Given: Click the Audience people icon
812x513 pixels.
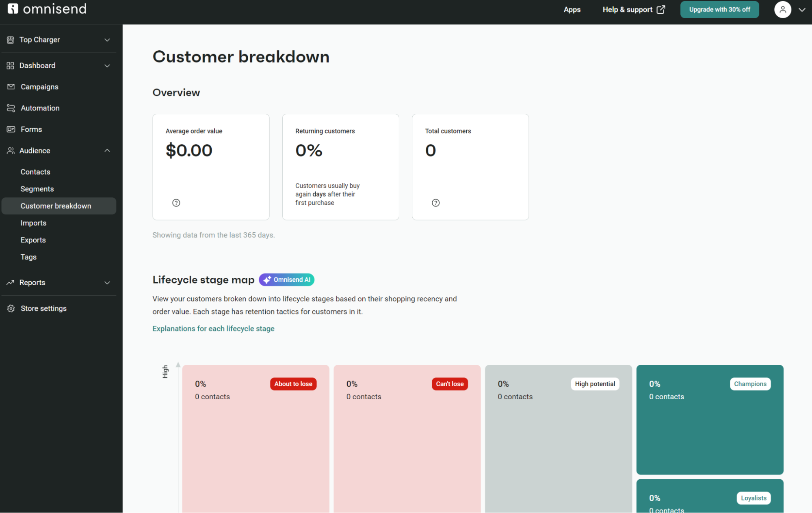Looking at the screenshot, I should pos(11,150).
